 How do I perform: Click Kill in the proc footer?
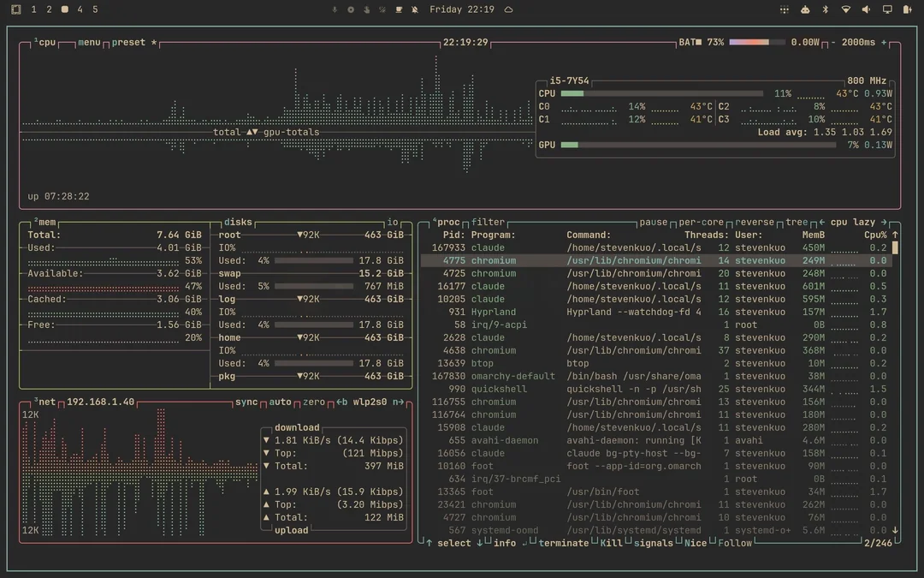point(611,543)
